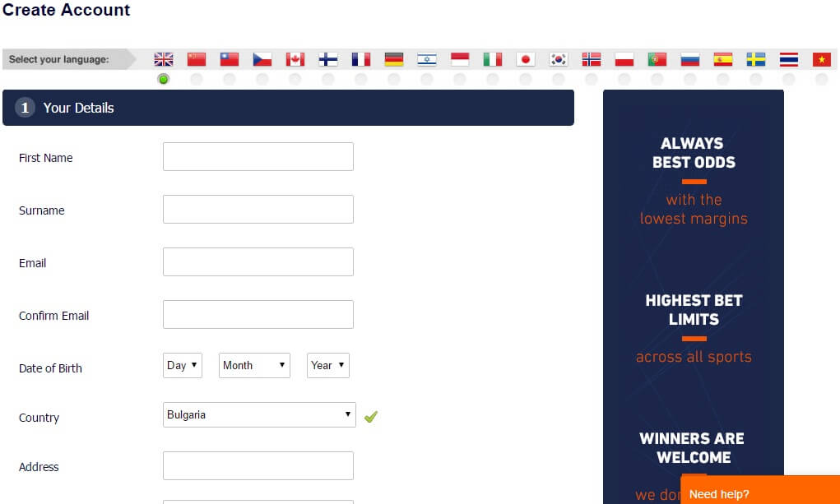Click the 'HIGHEST BET LIMITS' banner heading

[x=694, y=310]
